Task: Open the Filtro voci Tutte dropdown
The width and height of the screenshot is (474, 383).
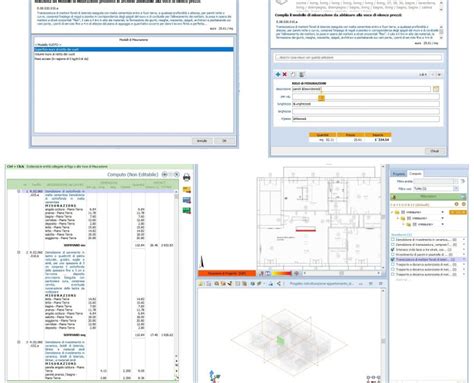Action: [456, 189]
